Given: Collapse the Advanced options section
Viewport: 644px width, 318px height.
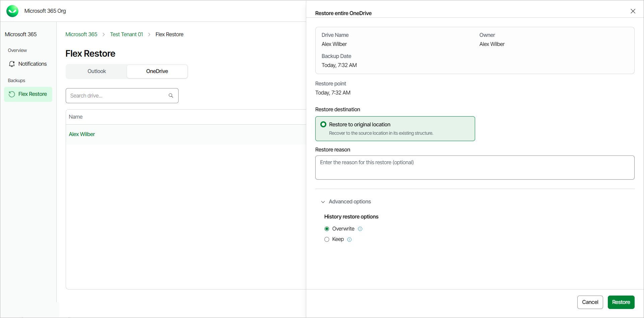Looking at the screenshot, I should [x=346, y=202].
